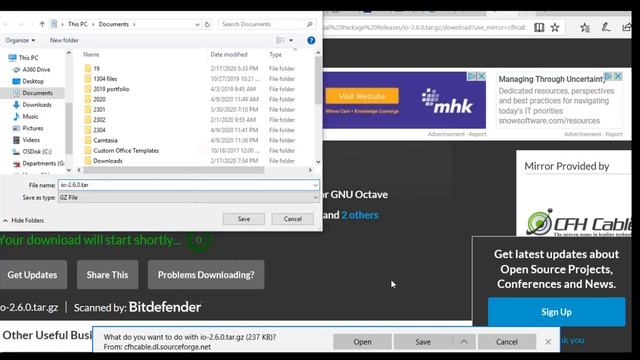640x360 pixels.
Task: Sort by Date modified column header
Action: (229, 54)
